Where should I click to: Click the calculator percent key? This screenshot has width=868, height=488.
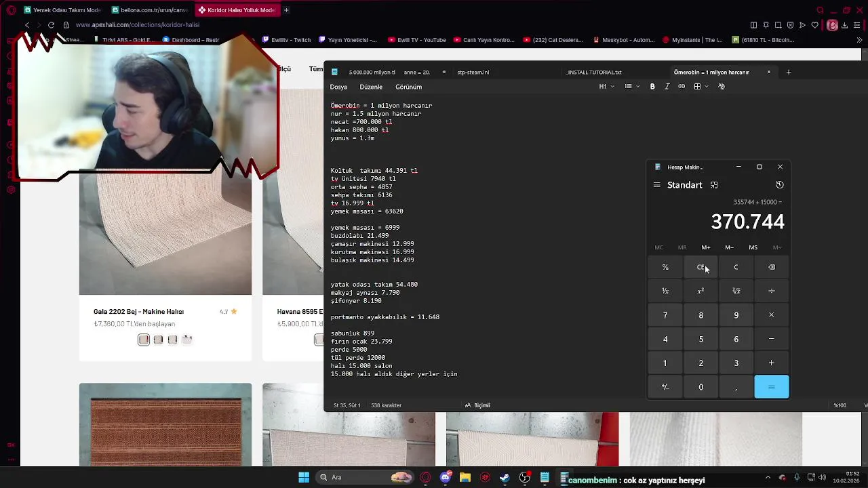(x=665, y=267)
